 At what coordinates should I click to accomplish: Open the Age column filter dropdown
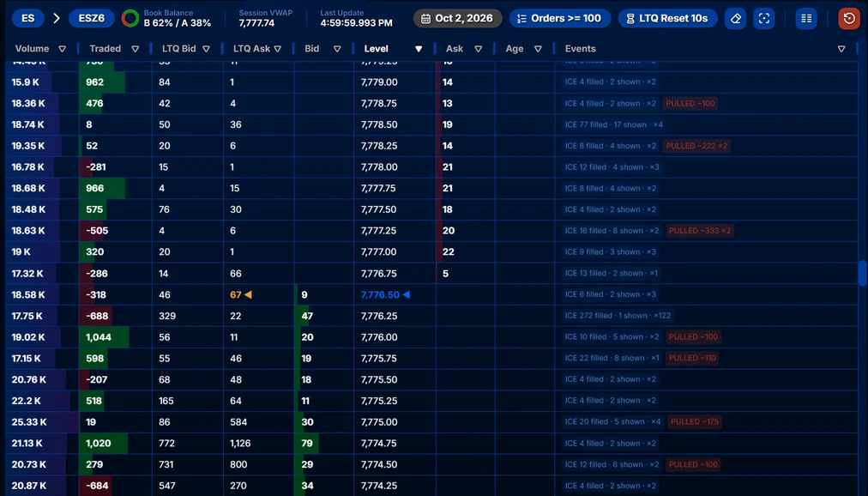tap(538, 49)
